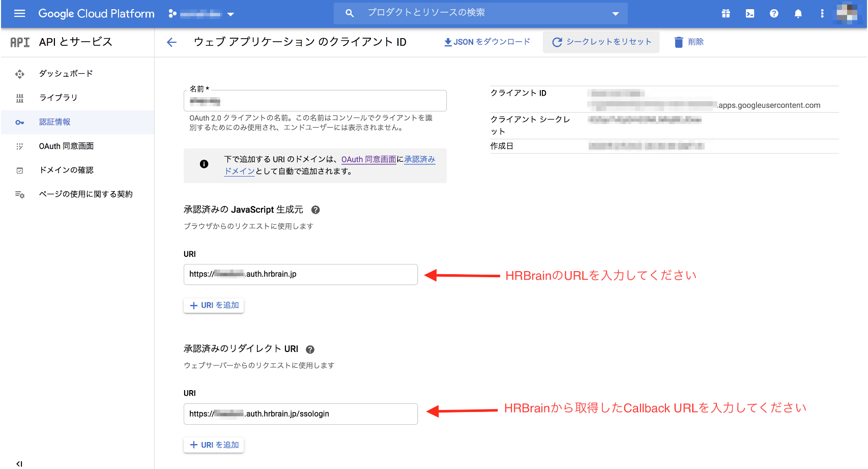Add a URI under JavaScript origins
Screen dimensions: 868x469
[x=214, y=305]
